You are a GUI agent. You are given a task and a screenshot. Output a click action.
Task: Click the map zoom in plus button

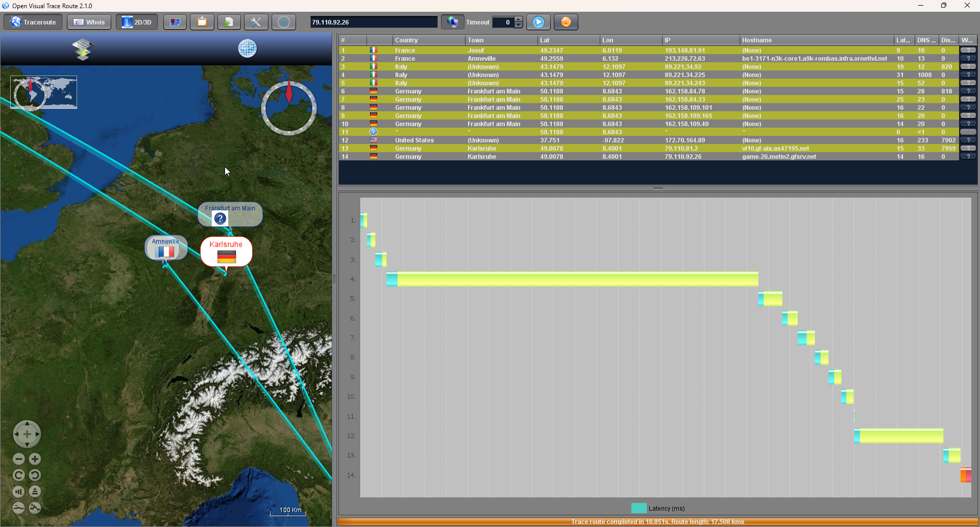[35, 459]
